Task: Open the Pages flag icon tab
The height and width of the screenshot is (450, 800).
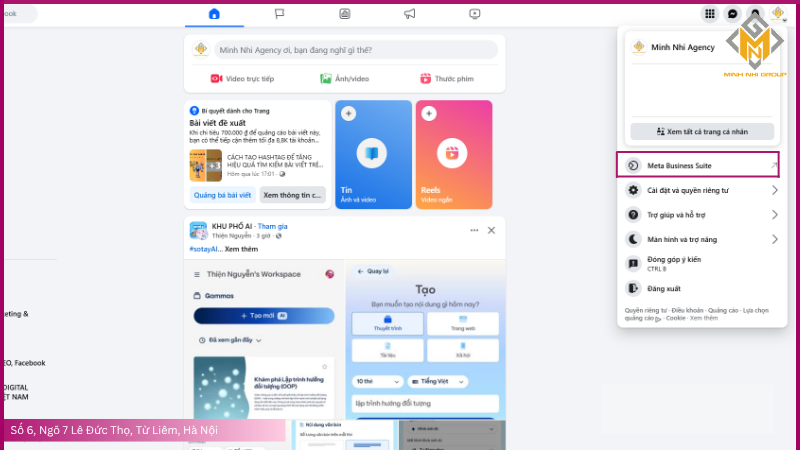Action: click(279, 14)
